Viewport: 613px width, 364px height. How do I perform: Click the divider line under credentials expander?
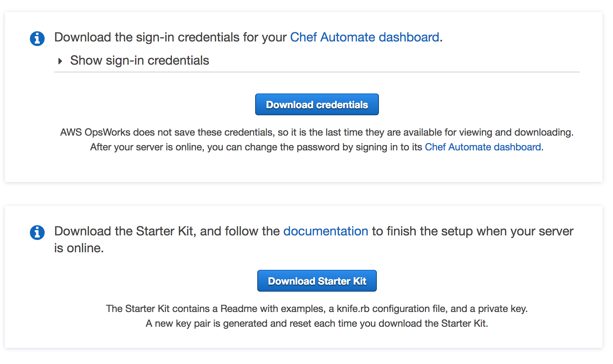[x=316, y=73]
